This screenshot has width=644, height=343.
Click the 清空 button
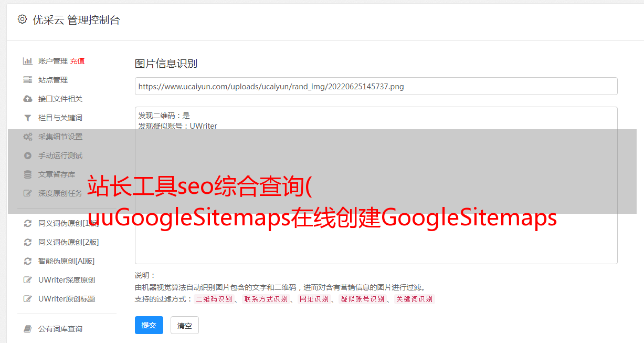[185, 325]
